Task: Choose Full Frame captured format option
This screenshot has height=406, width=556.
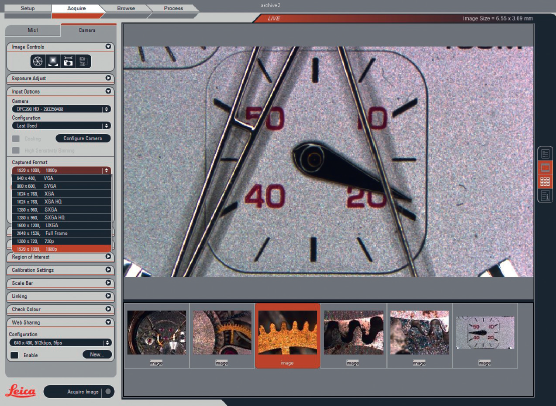Action: 61,233
